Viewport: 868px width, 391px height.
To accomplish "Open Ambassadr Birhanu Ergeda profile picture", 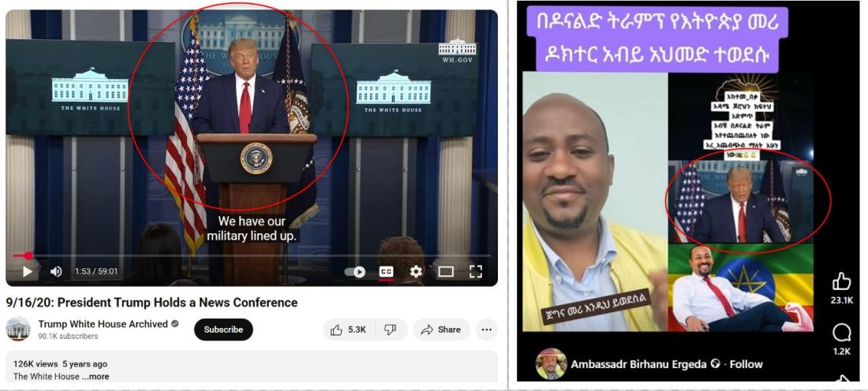I will tap(551, 364).
